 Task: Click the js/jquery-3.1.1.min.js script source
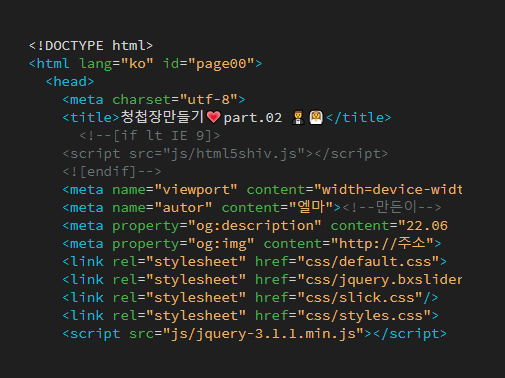[x=263, y=334]
